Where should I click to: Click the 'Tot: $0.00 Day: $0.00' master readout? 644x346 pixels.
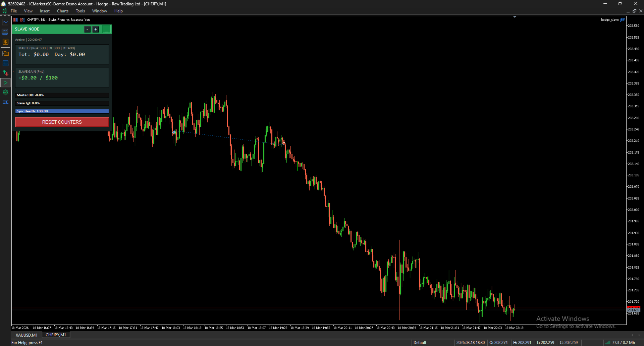[52, 54]
